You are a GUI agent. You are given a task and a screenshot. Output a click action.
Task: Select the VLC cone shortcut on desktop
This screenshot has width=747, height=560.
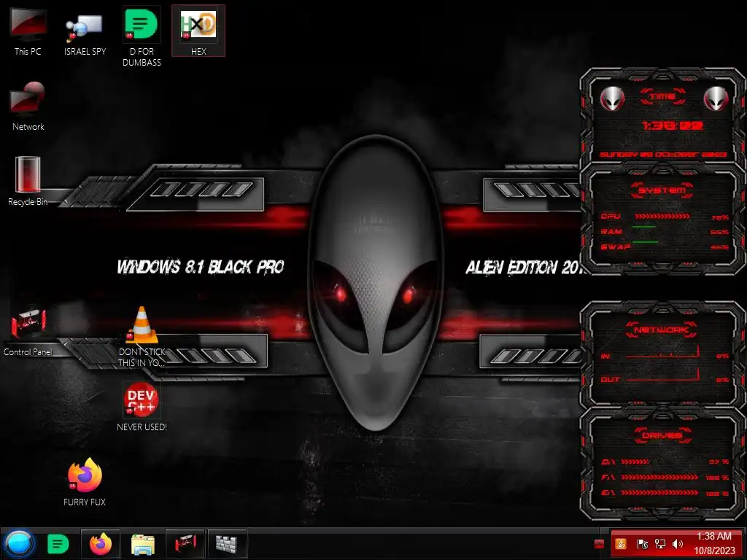pos(142,337)
